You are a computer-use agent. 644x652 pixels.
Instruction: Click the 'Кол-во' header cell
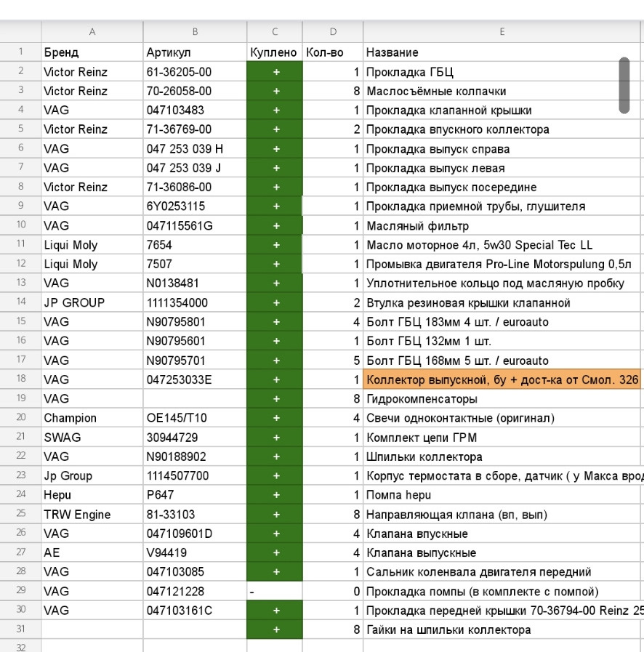pos(333,52)
